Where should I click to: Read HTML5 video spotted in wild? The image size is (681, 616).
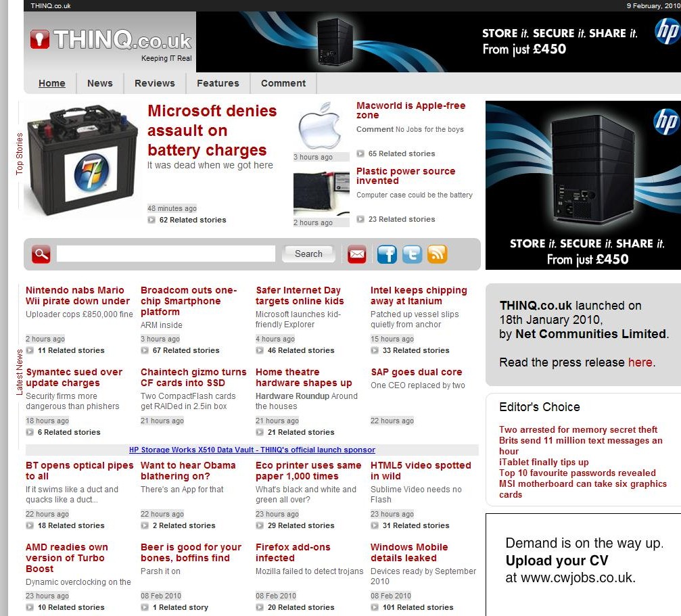click(421, 471)
